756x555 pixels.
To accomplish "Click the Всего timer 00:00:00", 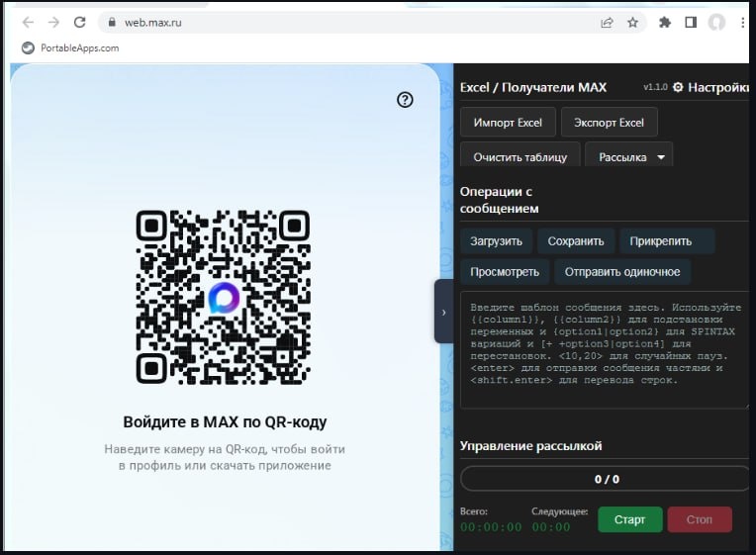I will [491, 527].
